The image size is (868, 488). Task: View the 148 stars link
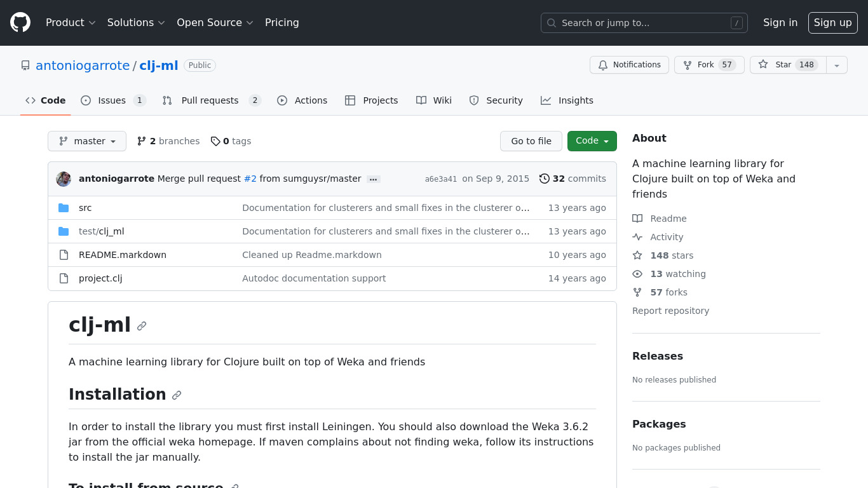click(x=663, y=255)
